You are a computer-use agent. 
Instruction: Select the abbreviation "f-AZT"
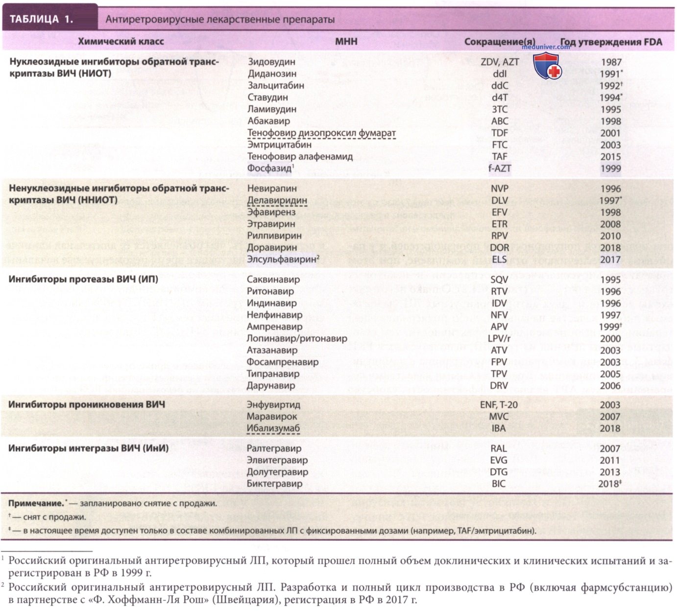[x=500, y=168]
